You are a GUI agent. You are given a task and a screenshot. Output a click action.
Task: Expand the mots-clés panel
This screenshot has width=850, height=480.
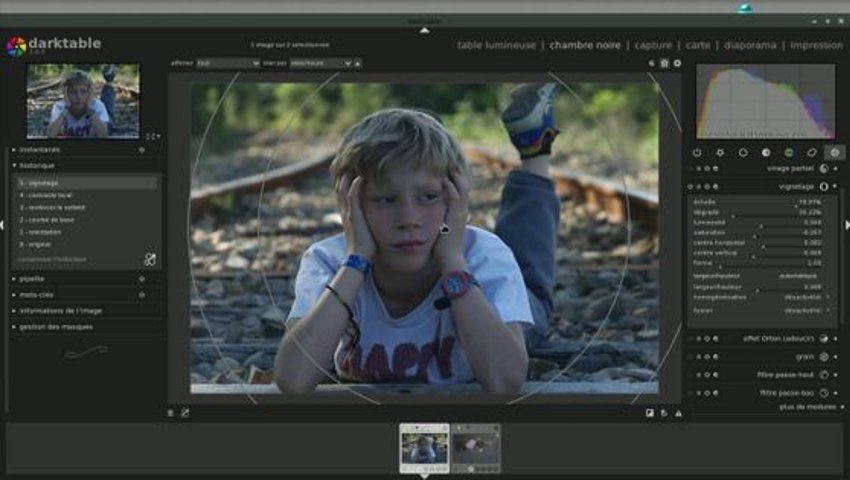tap(14, 295)
